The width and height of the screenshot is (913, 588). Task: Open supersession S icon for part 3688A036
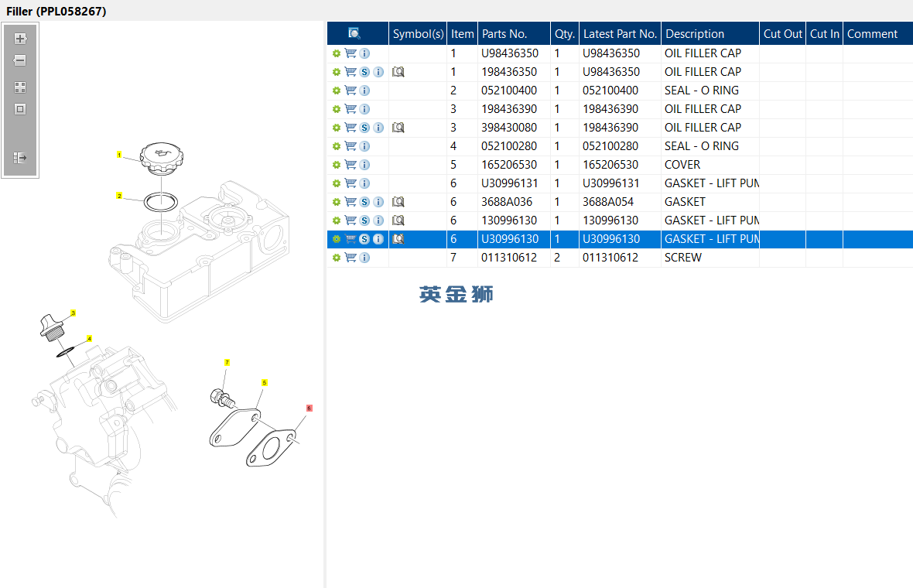(x=364, y=202)
